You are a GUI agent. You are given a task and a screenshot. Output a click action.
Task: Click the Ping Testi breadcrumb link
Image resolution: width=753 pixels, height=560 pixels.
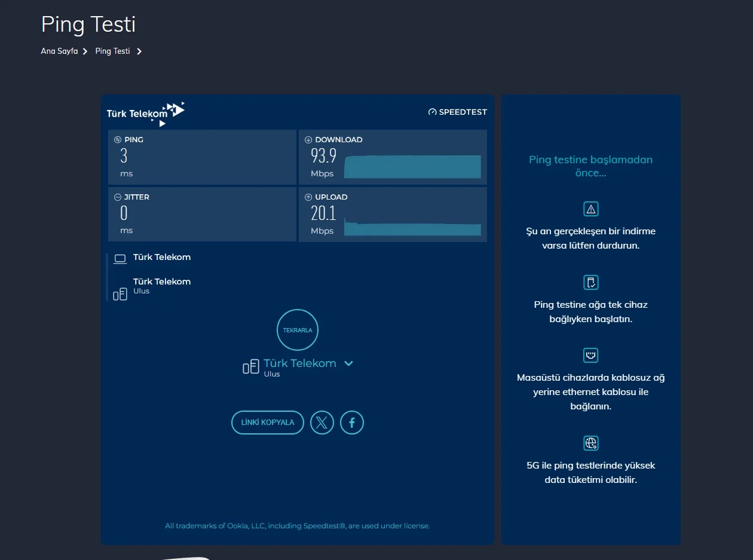click(112, 51)
